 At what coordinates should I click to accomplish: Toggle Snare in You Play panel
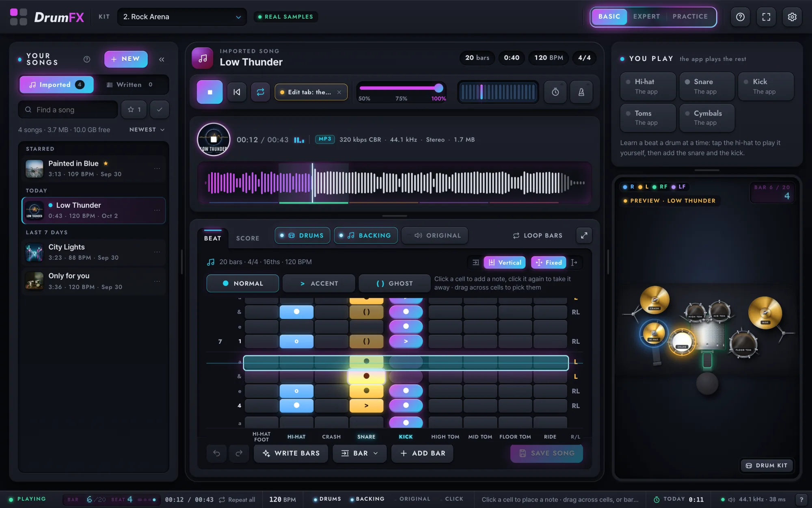click(707, 86)
